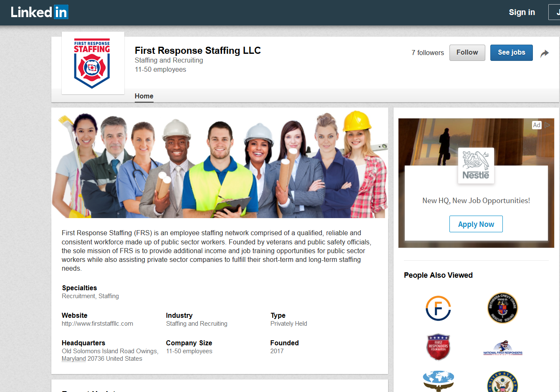Open the Sign in link
The height and width of the screenshot is (392, 560).
point(522,12)
